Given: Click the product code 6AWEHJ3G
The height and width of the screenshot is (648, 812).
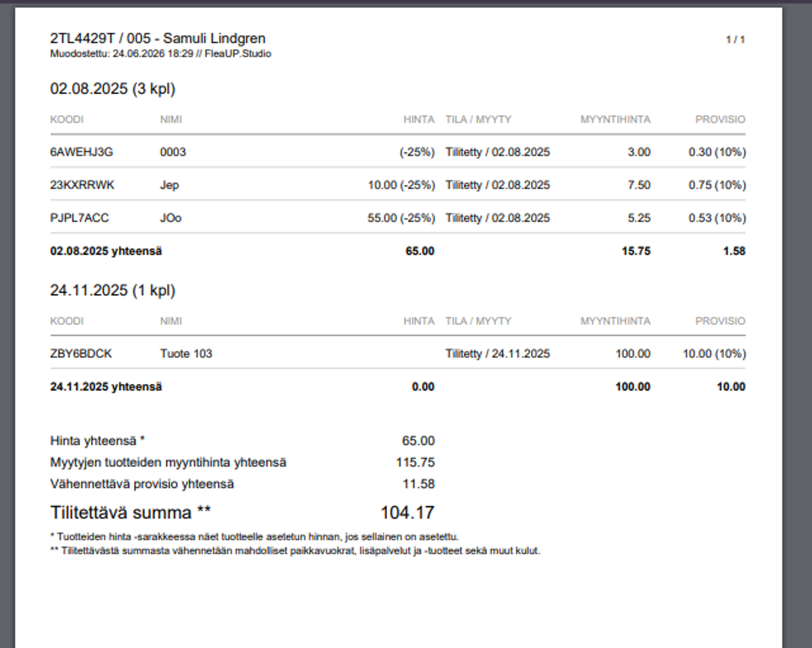Looking at the screenshot, I should coord(81,152).
